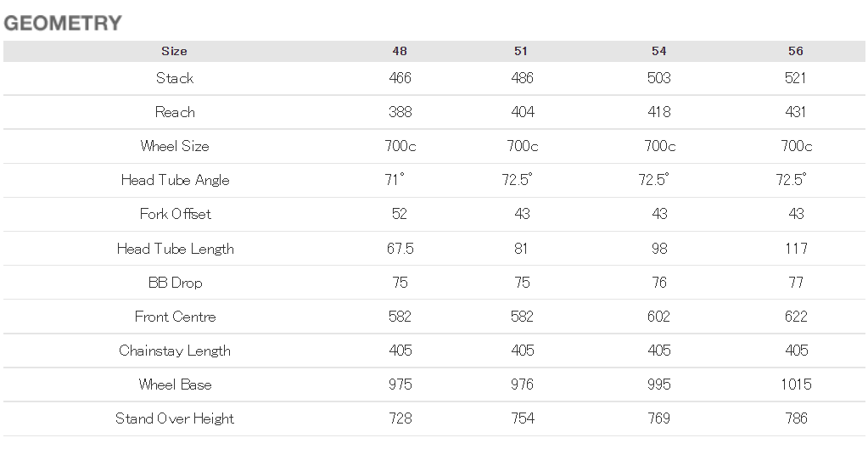The height and width of the screenshot is (449, 868).
Task: Click the Fork Offset row label
Action: [x=175, y=214]
